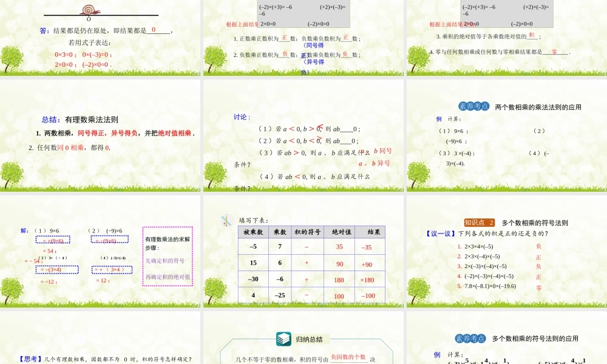The height and width of the screenshot is (364, 607).
Task: Click the pencil icon next to 填写下表
Action: point(226,220)
